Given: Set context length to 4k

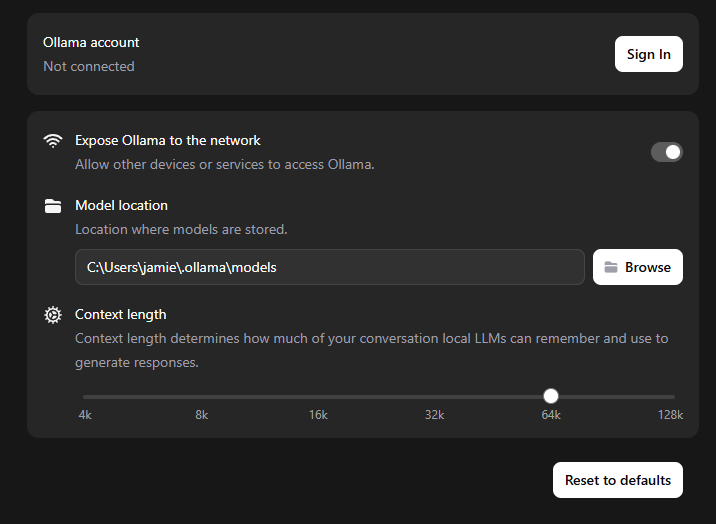Looking at the screenshot, I should 85,397.
